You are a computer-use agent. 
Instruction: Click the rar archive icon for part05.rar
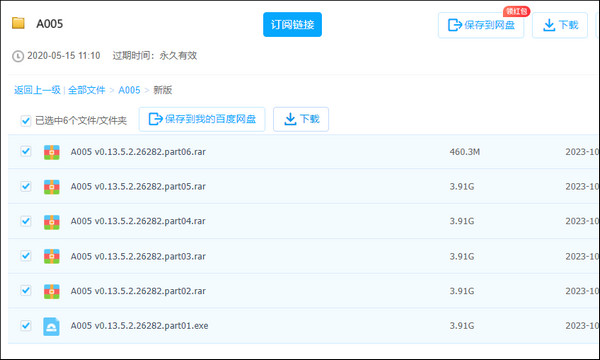click(x=51, y=187)
